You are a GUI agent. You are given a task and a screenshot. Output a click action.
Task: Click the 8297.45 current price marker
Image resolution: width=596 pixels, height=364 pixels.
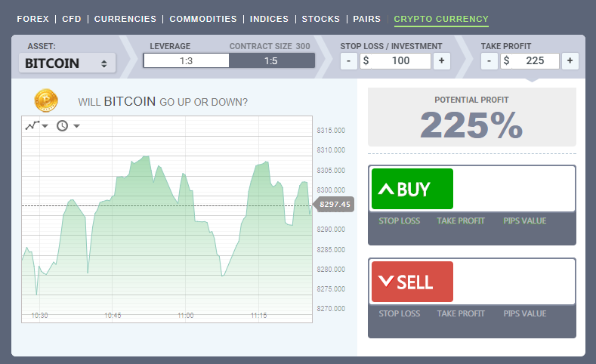tap(334, 205)
